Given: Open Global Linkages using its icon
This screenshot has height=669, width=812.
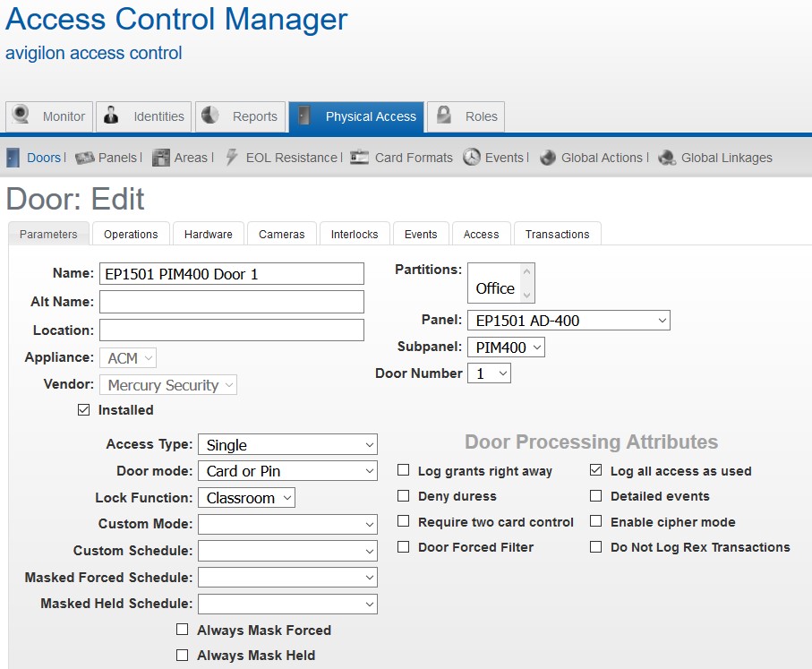Looking at the screenshot, I should point(666,158).
